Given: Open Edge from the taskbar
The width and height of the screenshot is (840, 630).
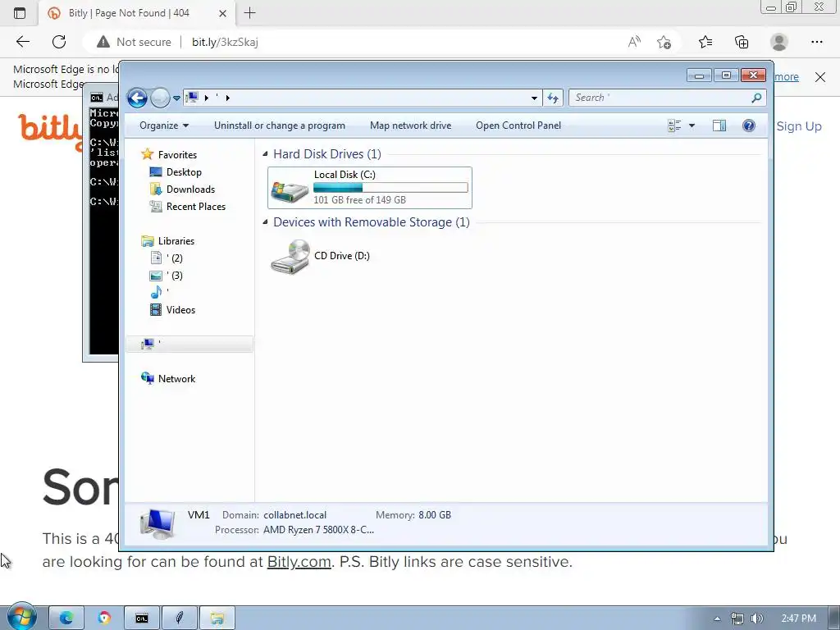Looking at the screenshot, I should (66, 618).
